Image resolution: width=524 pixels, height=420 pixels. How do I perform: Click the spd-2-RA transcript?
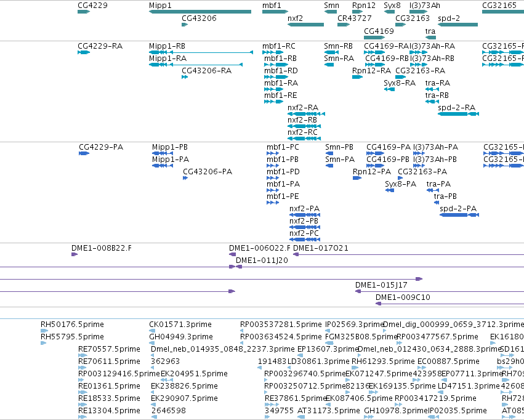coord(459,114)
